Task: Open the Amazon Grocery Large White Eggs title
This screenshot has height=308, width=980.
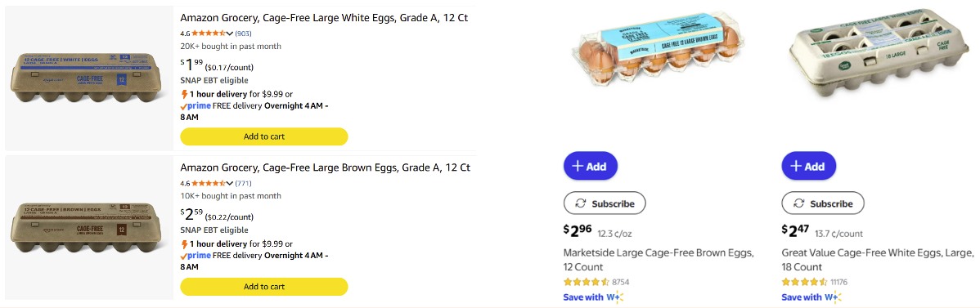Action: [x=324, y=17]
